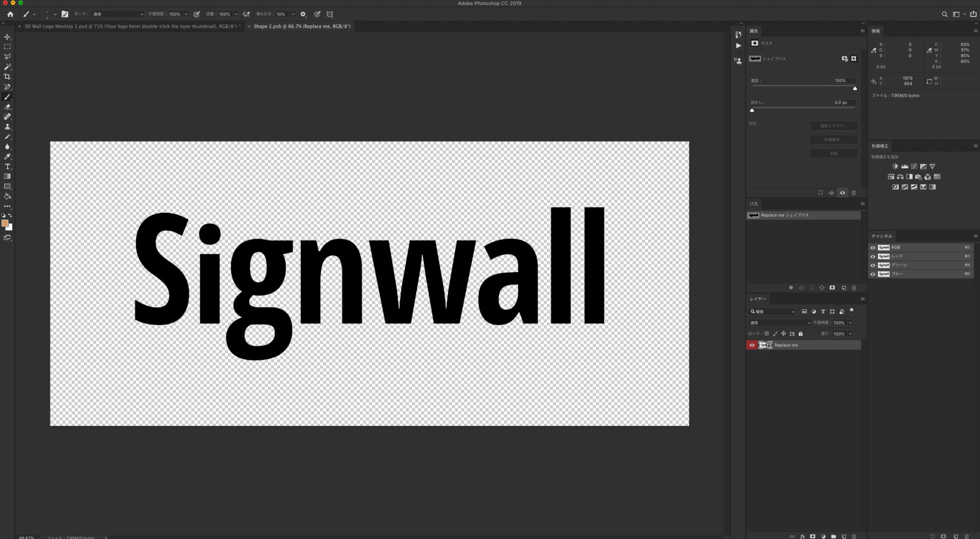Viewport: 980px width, 539px height.
Task: Select the Move tool
Action: [7, 37]
